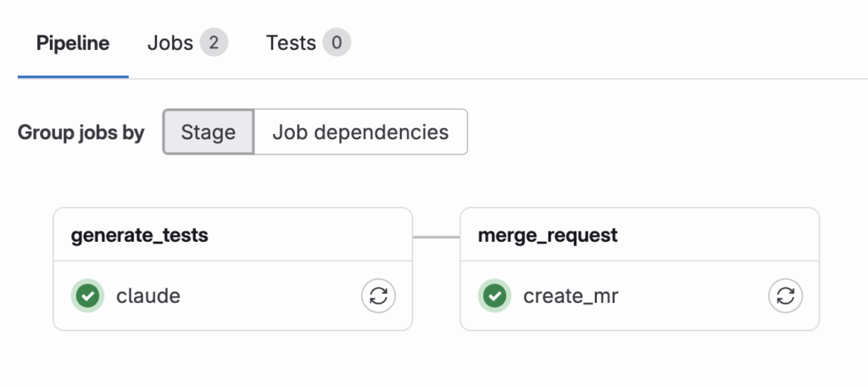The height and width of the screenshot is (387, 868).
Task: Retry the create_mr job
Action: pos(785,295)
